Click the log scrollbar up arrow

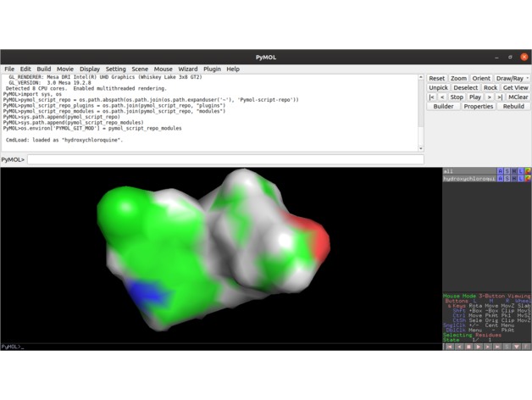(421, 77)
